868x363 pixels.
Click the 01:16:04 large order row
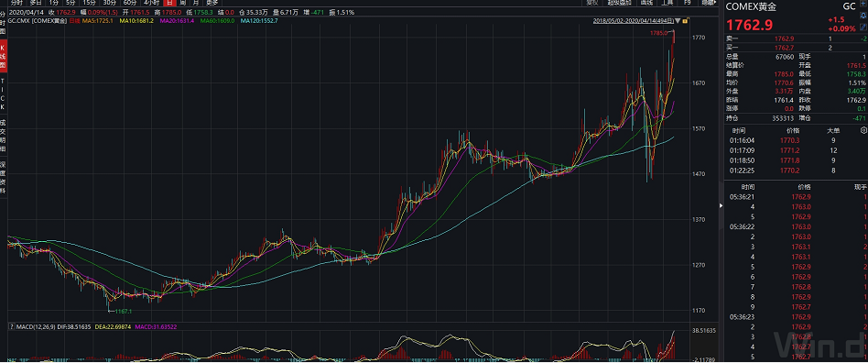[x=796, y=141]
